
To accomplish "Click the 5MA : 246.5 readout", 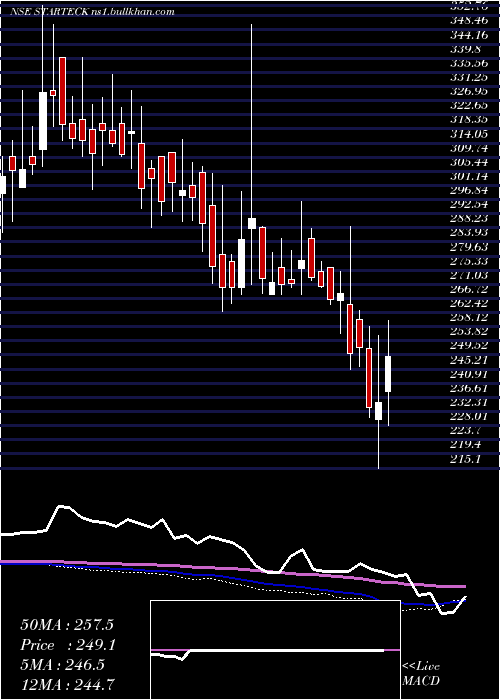I will [62, 665].
